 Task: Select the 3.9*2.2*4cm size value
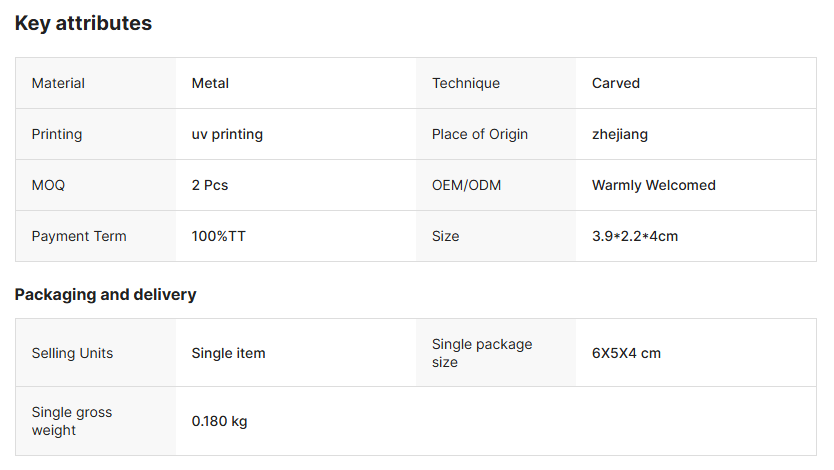635,236
